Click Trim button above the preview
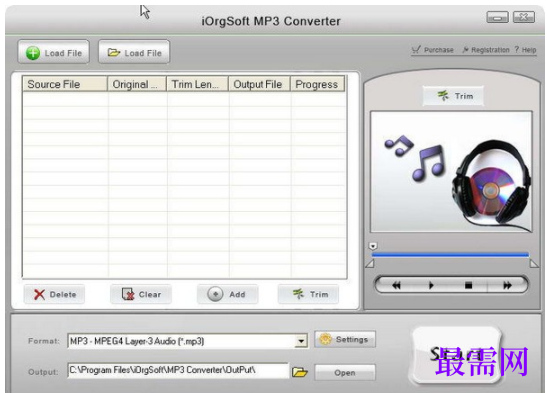This screenshot has height=393, width=547. tap(453, 96)
